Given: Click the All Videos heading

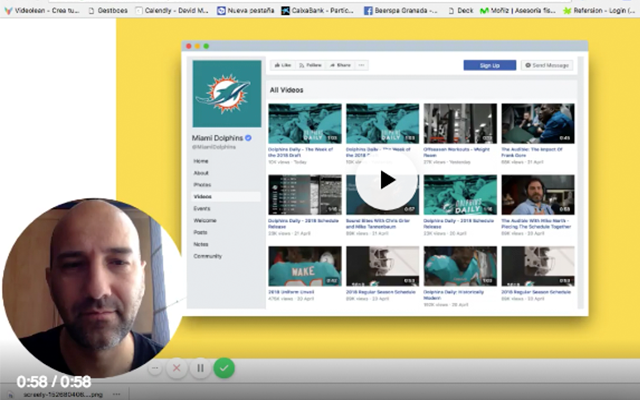Looking at the screenshot, I should 287,90.
